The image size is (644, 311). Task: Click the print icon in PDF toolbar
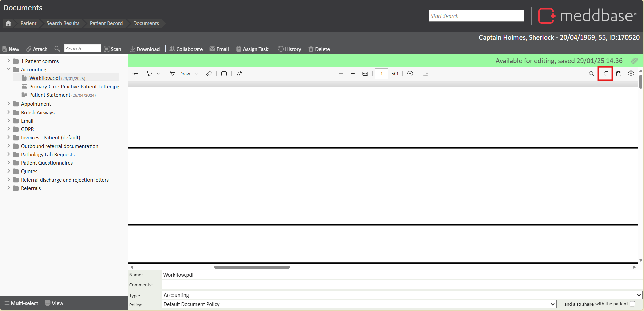(x=606, y=74)
